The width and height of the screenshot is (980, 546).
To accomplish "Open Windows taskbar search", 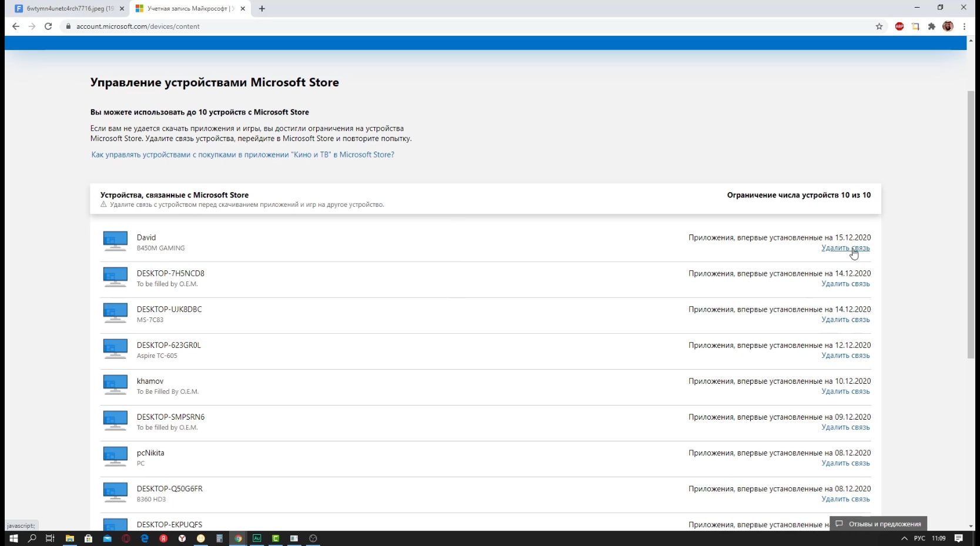I will tap(32, 538).
